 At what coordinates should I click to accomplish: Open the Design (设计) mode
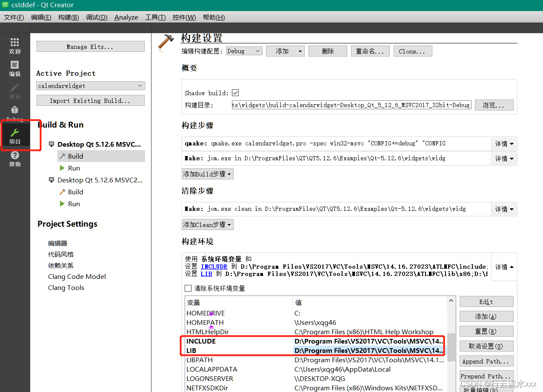[x=15, y=91]
